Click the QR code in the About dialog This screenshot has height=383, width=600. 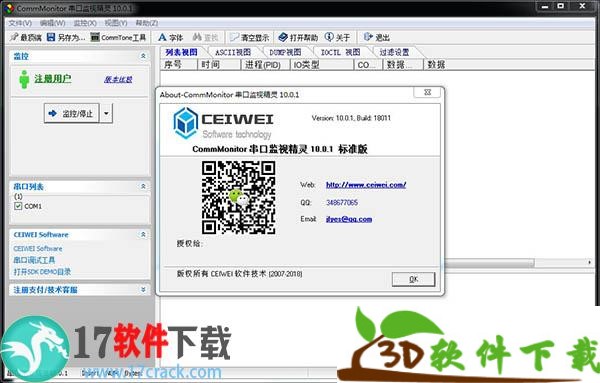click(238, 197)
